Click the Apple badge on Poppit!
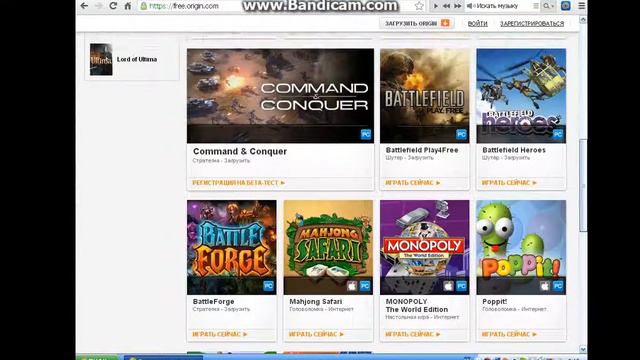Viewport: 640px width, 360px height. tap(545, 286)
